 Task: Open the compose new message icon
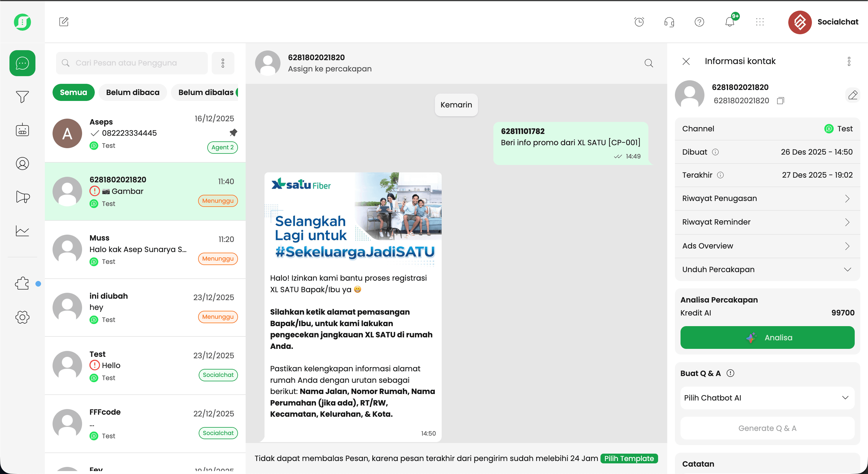[64, 22]
